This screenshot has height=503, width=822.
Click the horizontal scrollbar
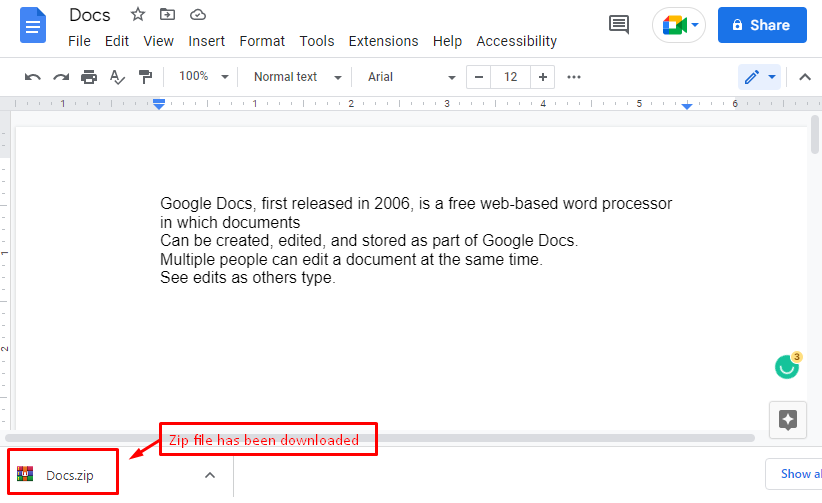pyautogui.click(x=380, y=438)
